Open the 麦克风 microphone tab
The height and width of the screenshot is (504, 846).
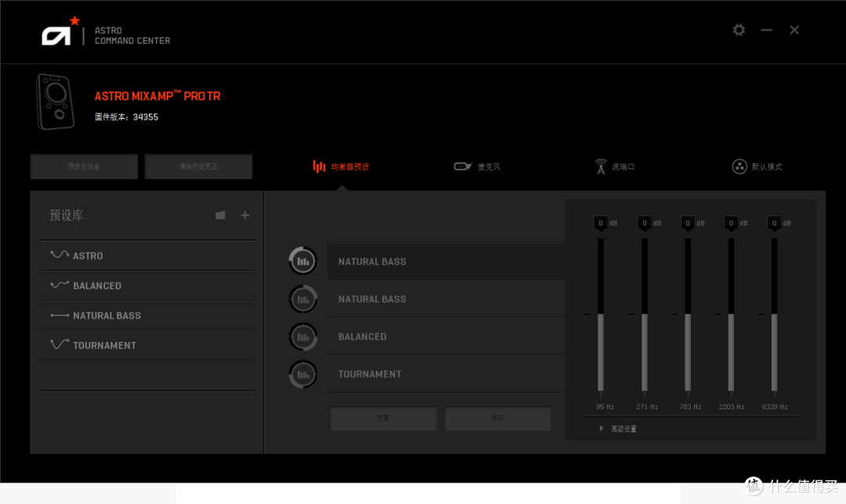coord(477,167)
